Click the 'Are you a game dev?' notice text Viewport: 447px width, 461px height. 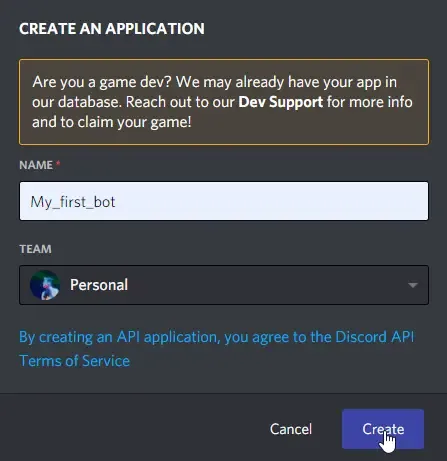pos(222,102)
